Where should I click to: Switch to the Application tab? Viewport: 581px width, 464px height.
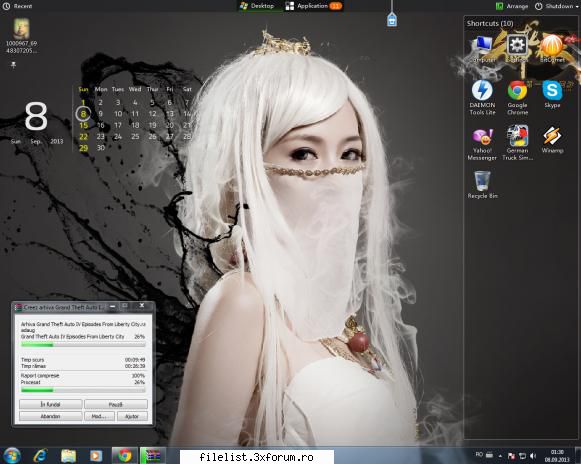pyautogui.click(x=313, y=6)
